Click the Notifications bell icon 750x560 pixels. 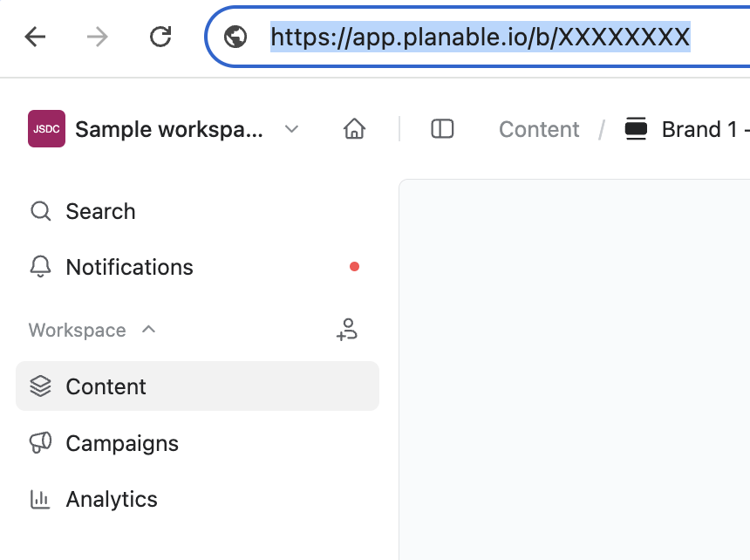40,267
